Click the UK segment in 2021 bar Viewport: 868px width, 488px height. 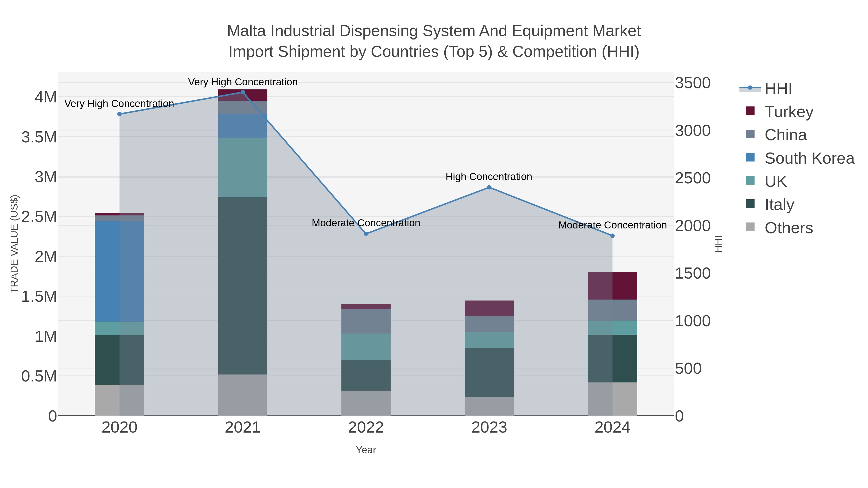tap(243, 168)
